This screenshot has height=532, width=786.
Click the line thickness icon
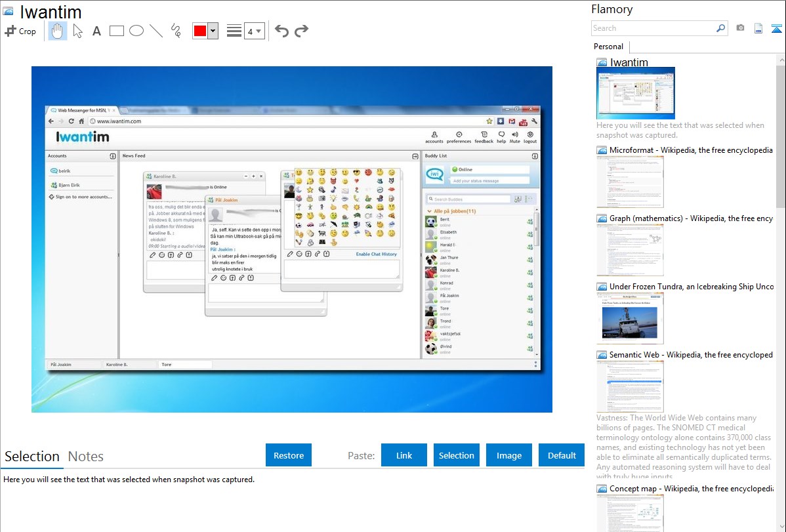pos(234,31)
